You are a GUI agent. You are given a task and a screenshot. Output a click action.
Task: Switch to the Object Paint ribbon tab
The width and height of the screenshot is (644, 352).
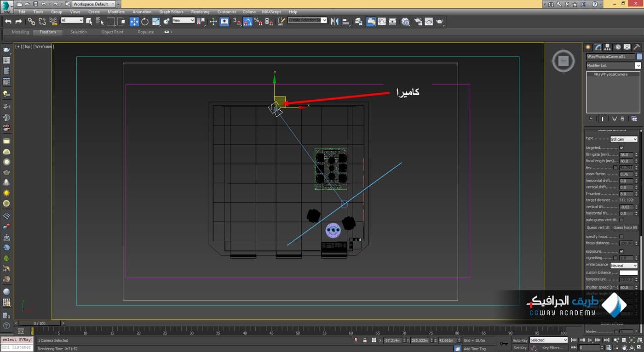coord(112,32)
